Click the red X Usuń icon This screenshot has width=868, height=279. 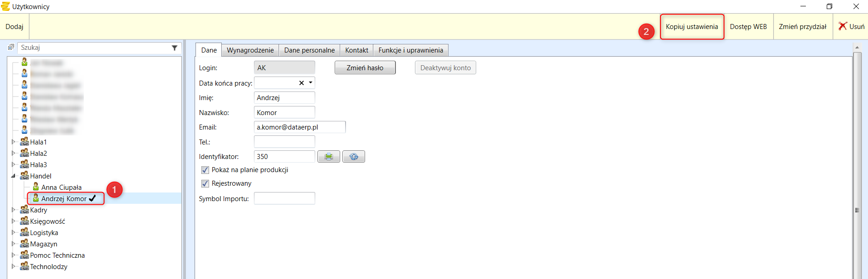[843, 26]
